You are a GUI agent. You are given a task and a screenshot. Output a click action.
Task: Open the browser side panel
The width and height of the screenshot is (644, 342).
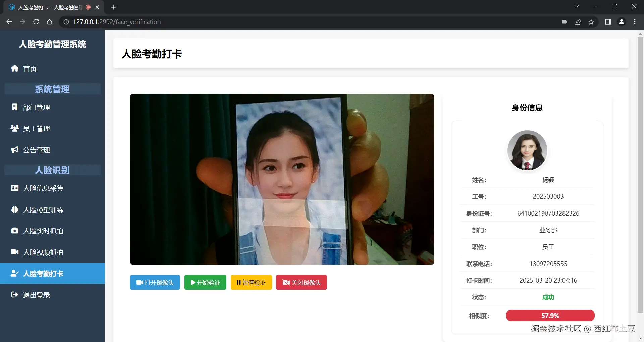click(x=607, y=22)
